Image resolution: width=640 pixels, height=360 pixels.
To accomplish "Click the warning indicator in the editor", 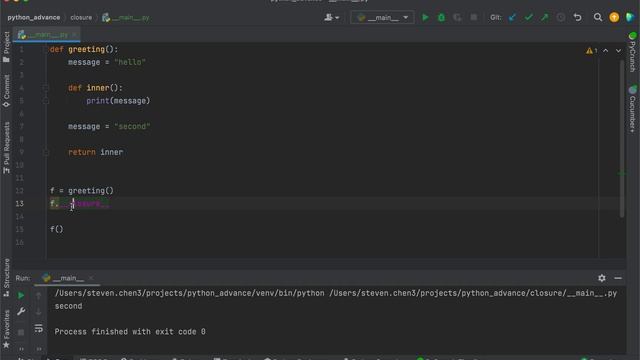I will click(591, 51).
